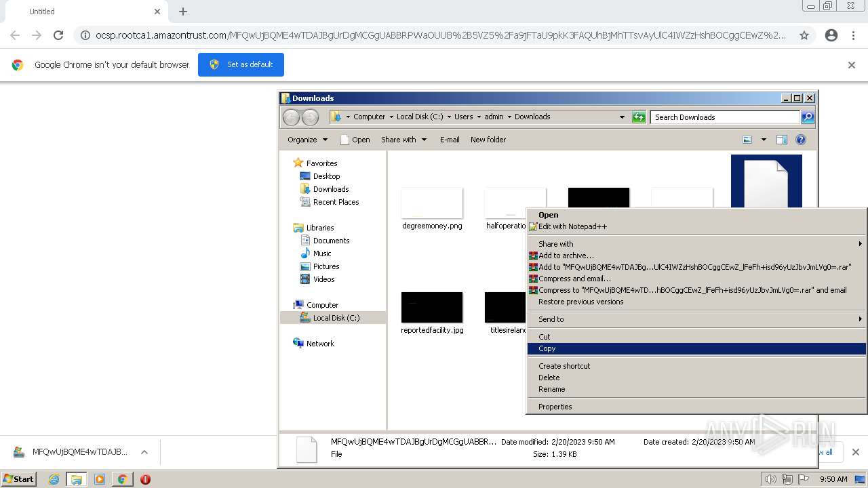Screen dimensions: 868x488
Task: Click the search magnifier in Explorer
Action: pyautogui.click(x=808, y=117)
